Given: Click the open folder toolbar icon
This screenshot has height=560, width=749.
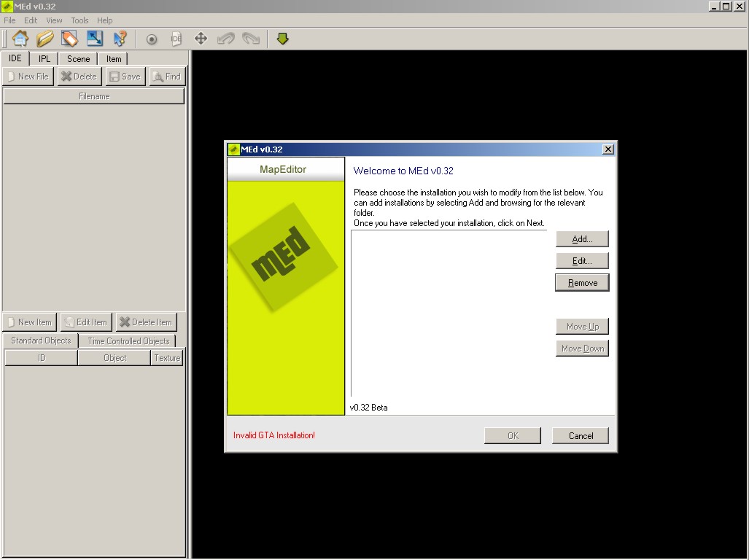Looking at the screenshot, I should coord(45,39).
